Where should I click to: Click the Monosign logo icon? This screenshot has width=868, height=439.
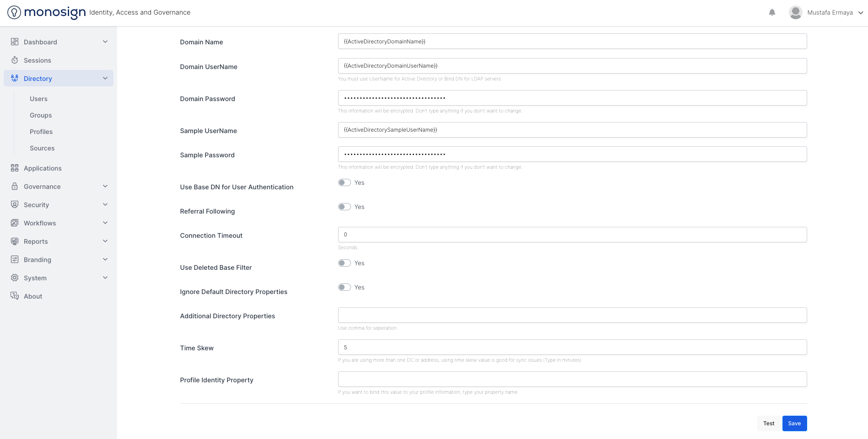click(14, 12)
